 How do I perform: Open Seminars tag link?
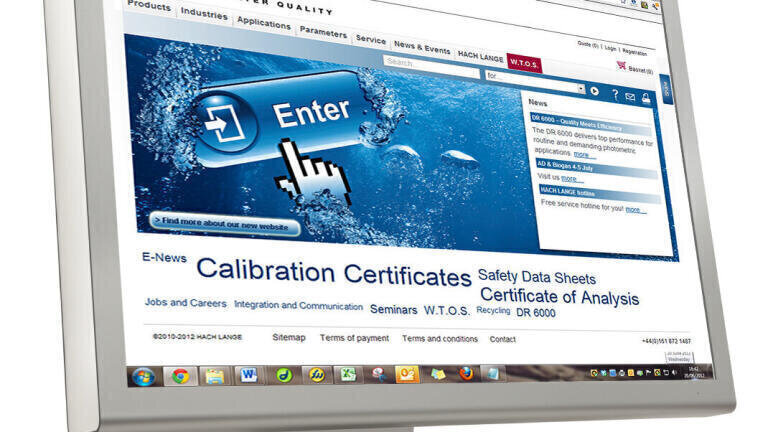(x=393, y=309)
